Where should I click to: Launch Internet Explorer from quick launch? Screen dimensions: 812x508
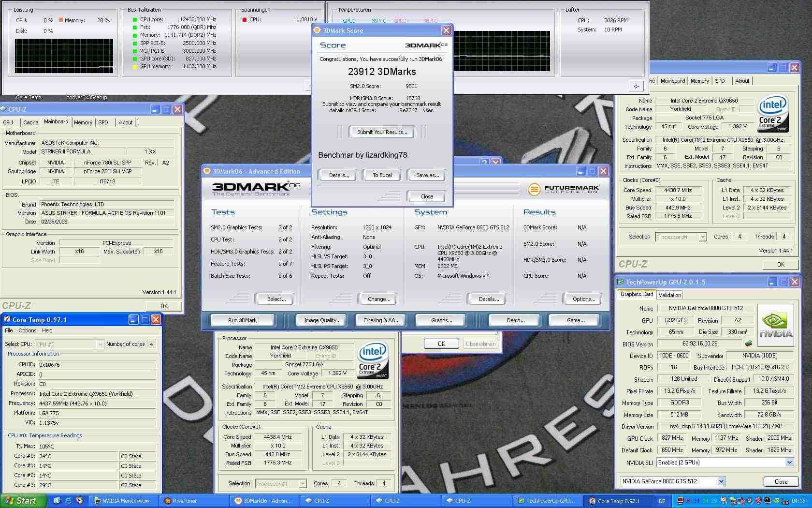coord(68,501)
